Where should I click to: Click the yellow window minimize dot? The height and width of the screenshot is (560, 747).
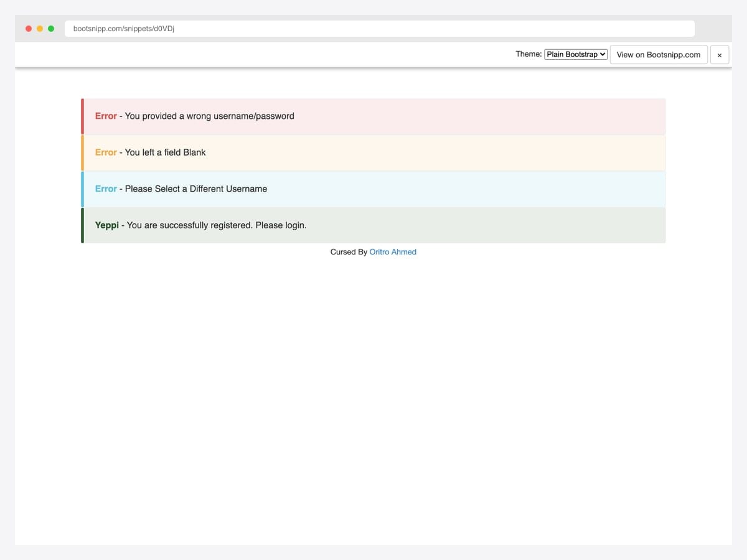[x=40, y=29]
